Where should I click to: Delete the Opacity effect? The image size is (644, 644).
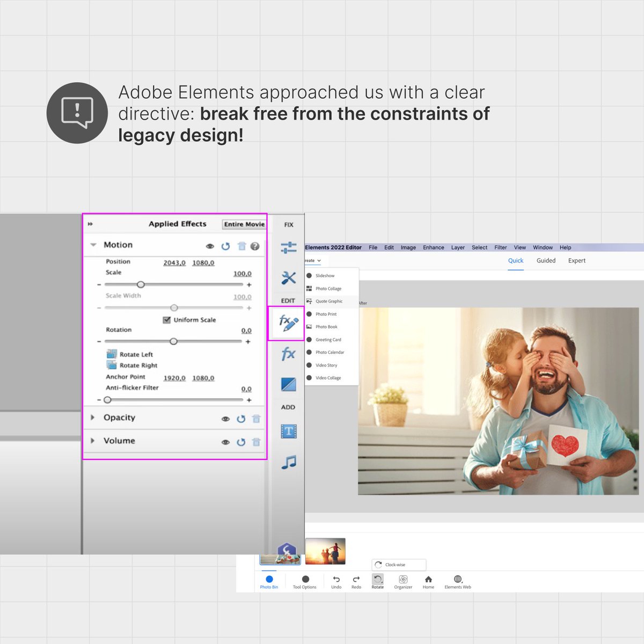point(256,419)
